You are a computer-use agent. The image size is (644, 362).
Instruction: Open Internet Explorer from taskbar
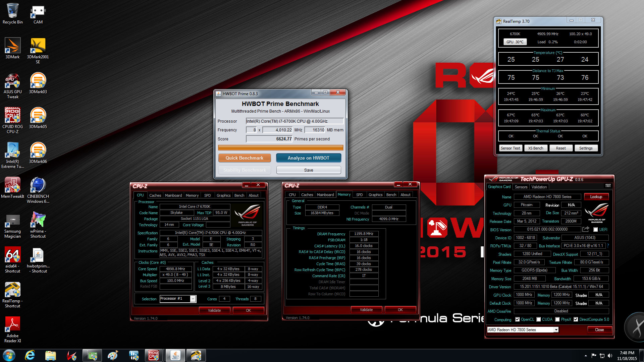tap(30, 355)
